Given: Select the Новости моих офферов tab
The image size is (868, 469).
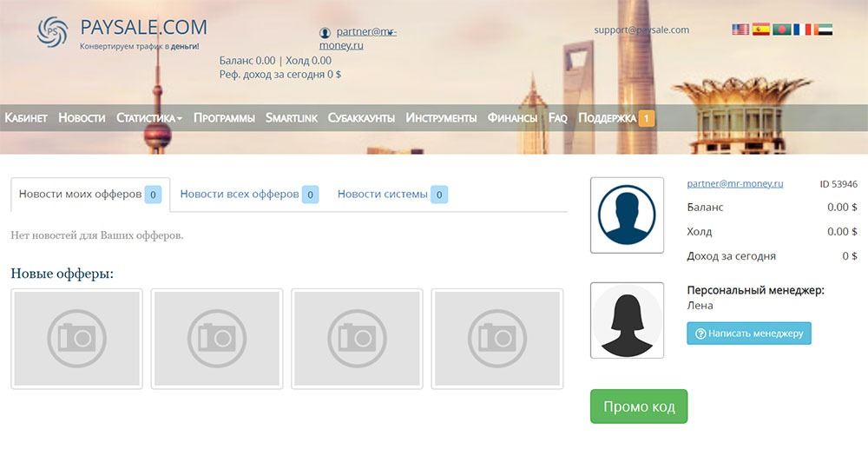Looking at the screenshot, I should (x=90, y=195).
